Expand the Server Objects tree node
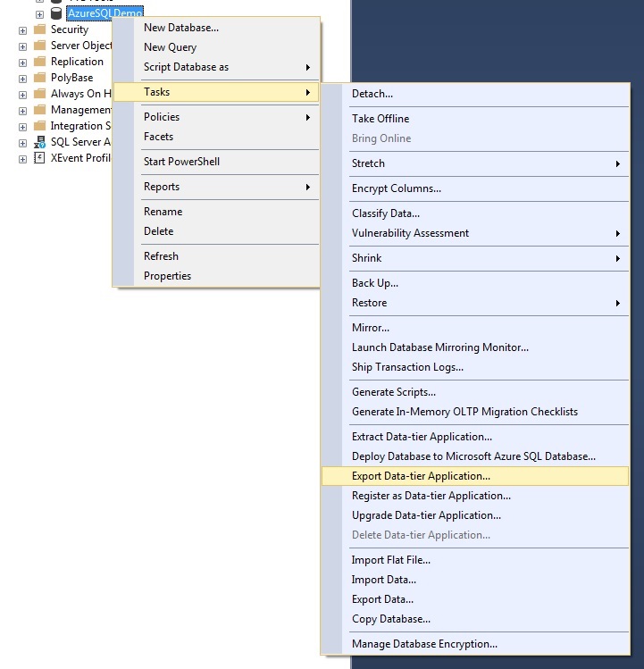 (x=22, y=46)
